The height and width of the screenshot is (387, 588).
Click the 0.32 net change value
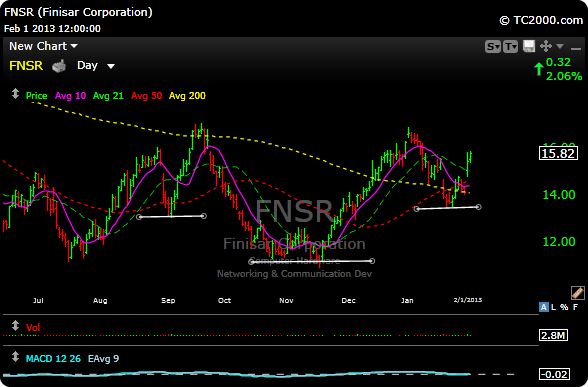tap(558, 62)
